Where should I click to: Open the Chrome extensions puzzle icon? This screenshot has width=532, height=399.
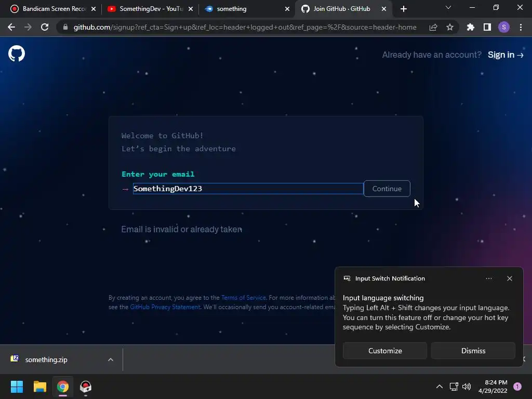tap(471, 27)
